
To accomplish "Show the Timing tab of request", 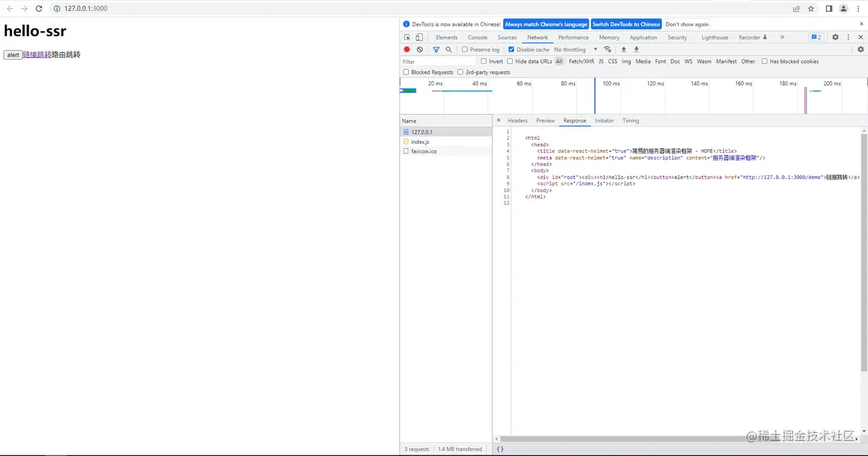I will pyautogui.click(x=631, y=121).
